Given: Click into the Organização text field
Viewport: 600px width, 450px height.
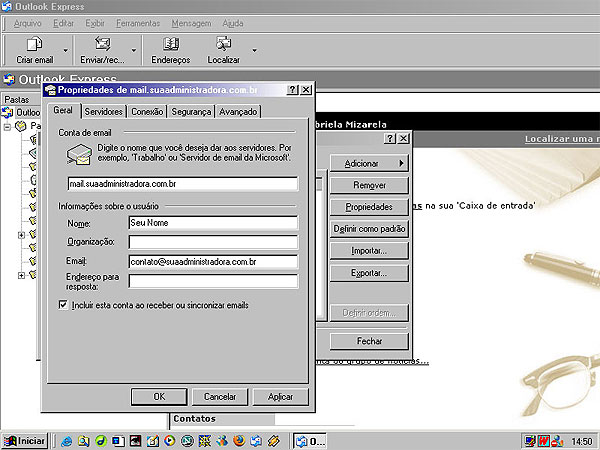Looking at the screenshot, I should [213, 242].
